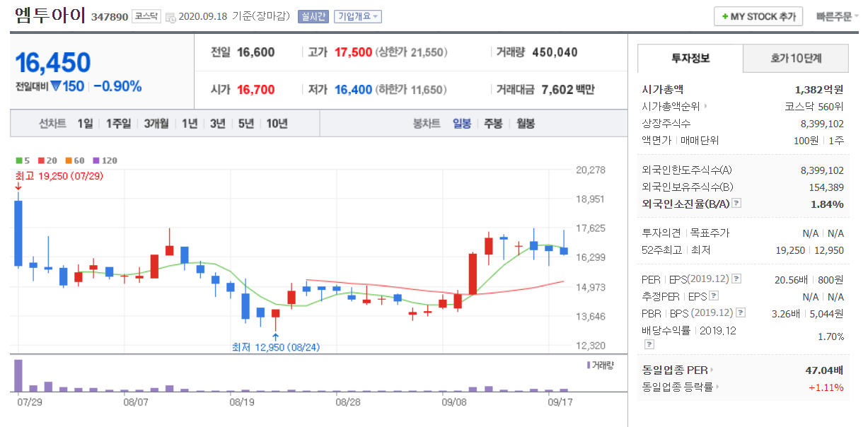Click the 저가 16,400 value
The image size is (868, 427).
click(x=353, y=90)
